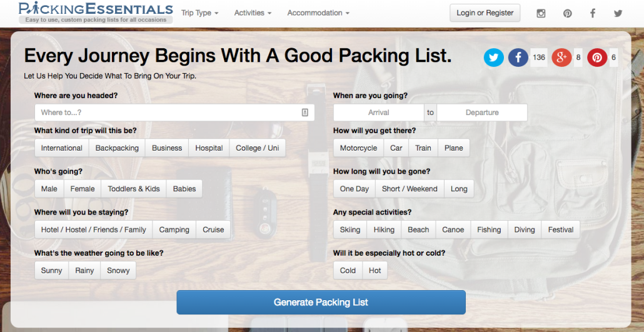Toggle the Backpacking trip option
The width and height of the screenshot is (644, 332).
pyautogui.click(x=117, y=148)
